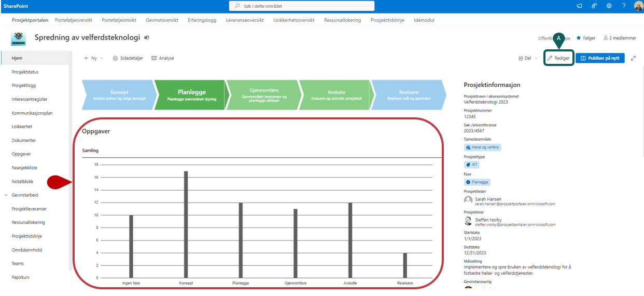Open the network connections icon in header
This screenshot has height=296, width=644.
594,6
